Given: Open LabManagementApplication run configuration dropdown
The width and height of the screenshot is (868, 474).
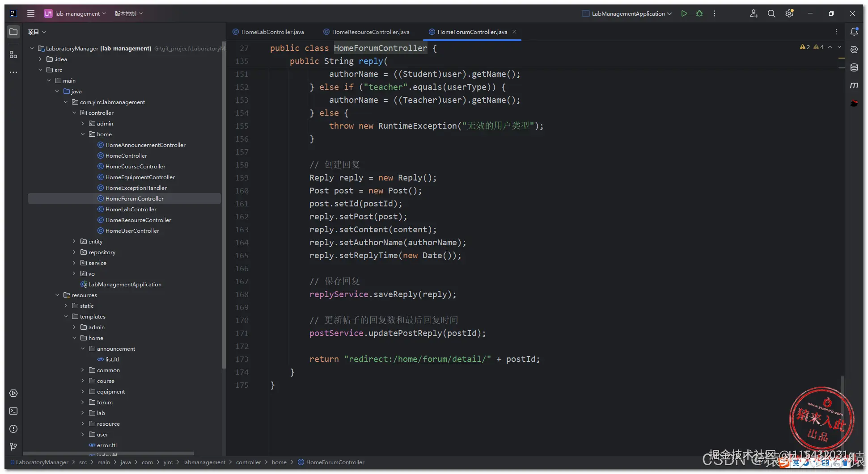Looking at the screenshot, I should 627,13.
